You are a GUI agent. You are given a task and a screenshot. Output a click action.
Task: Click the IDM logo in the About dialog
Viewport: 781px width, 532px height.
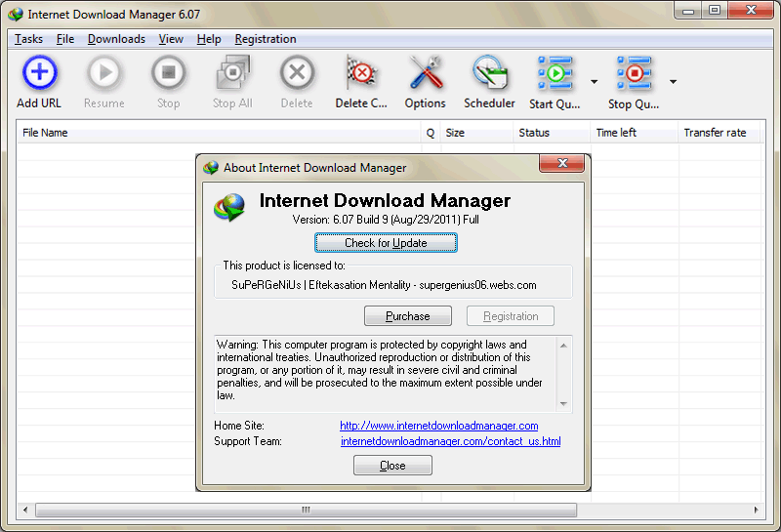pyautogui.click(x=229, y=207)
